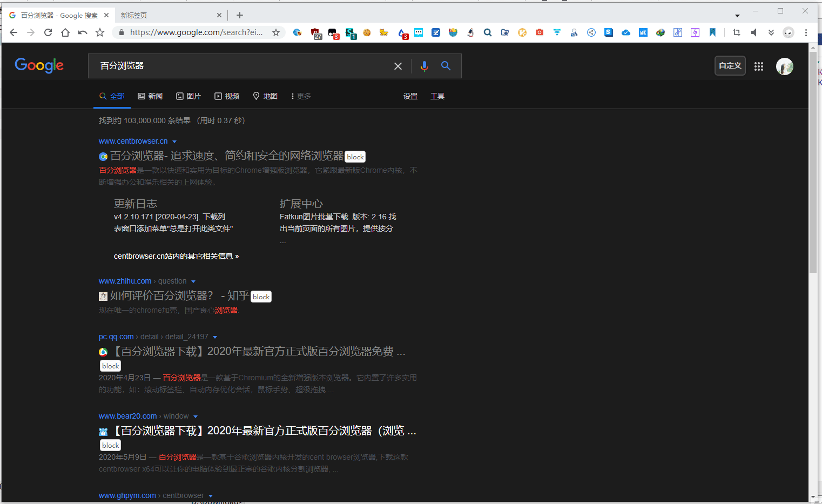822x504 pixels.
Task: Click the Google logo
Action: (39, 65)
